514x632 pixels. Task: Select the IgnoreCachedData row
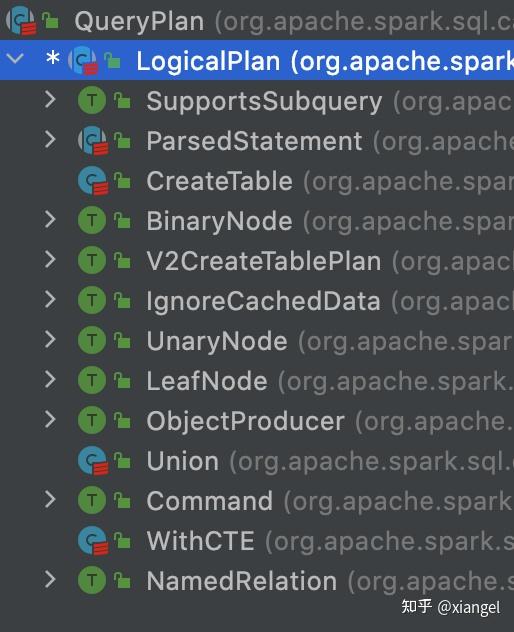(257, 300)
